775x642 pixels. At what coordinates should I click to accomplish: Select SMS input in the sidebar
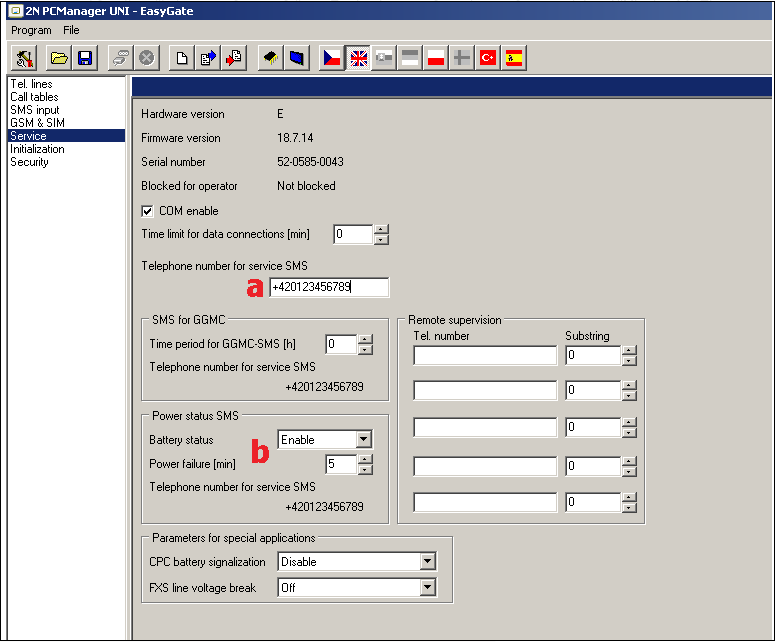tap(35, 110)
